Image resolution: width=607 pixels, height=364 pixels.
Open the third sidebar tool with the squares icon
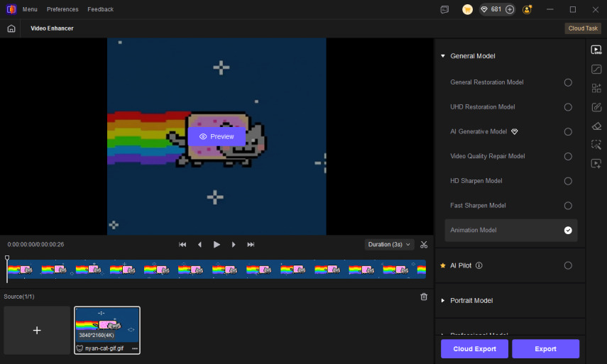[596, 88]
